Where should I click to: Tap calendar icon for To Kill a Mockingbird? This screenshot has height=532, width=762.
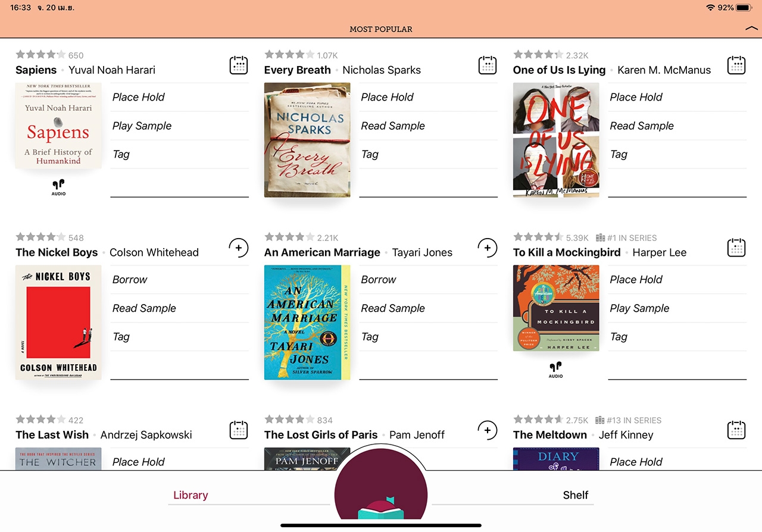click(736, 248)
